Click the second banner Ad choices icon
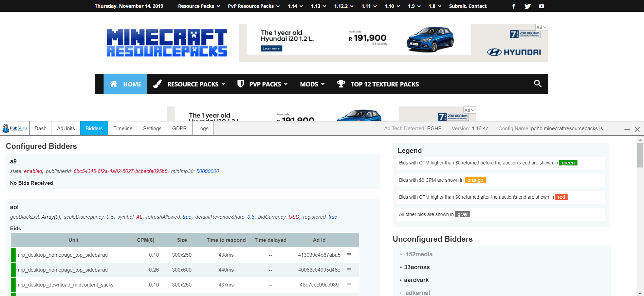Viewport: 644px width, 296px height. click(x=470, y=110)
